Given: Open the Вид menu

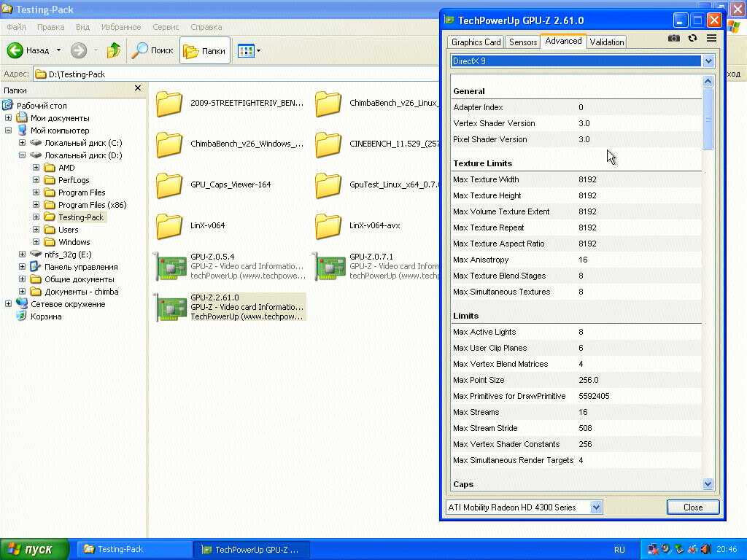Looking at the screenshot, I should (x=82, y=27).
